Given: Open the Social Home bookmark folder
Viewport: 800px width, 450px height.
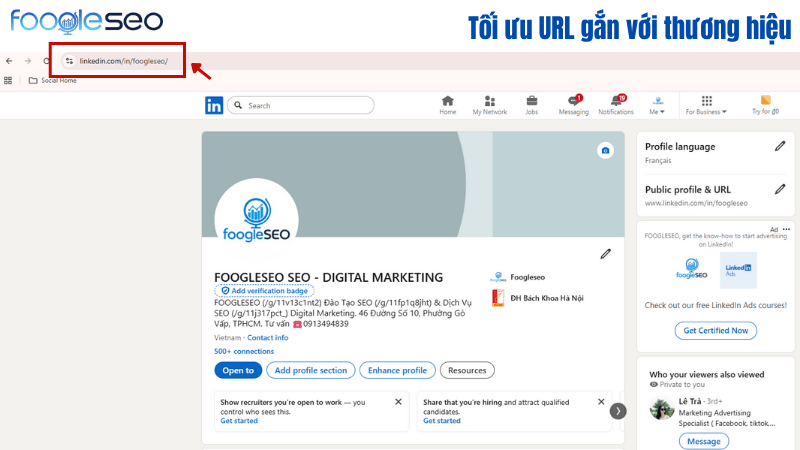Looking at the screenshot, I should (53, 81).
